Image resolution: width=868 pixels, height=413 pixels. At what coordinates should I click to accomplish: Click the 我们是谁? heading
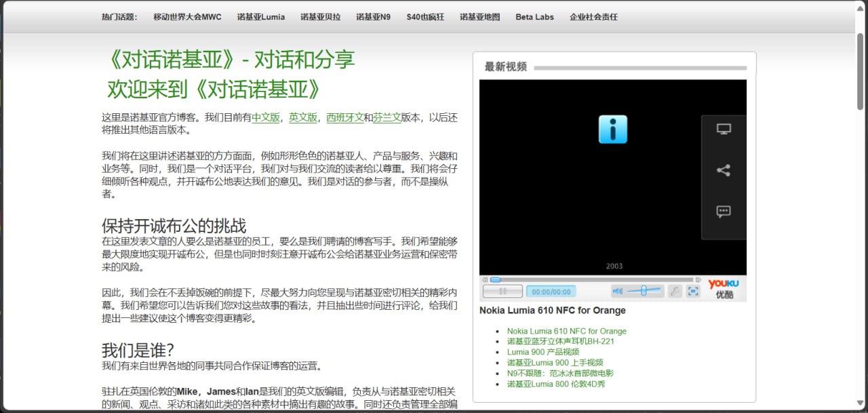point(138,351)
